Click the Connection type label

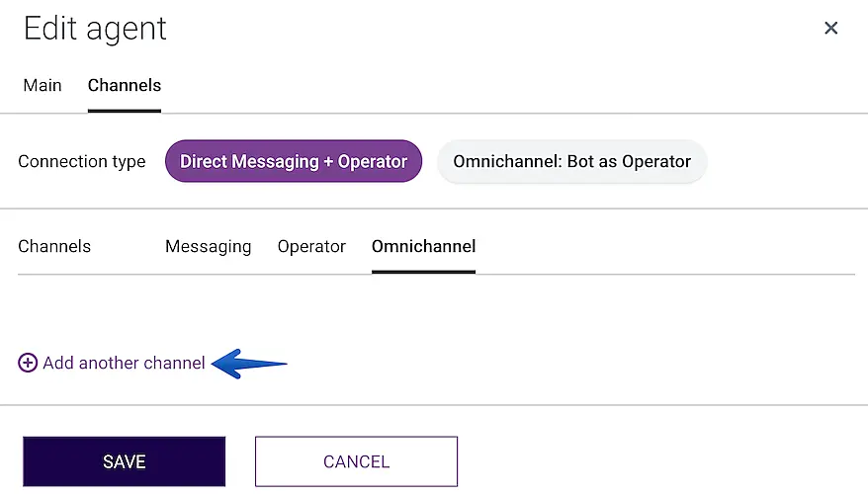point(82,161)
